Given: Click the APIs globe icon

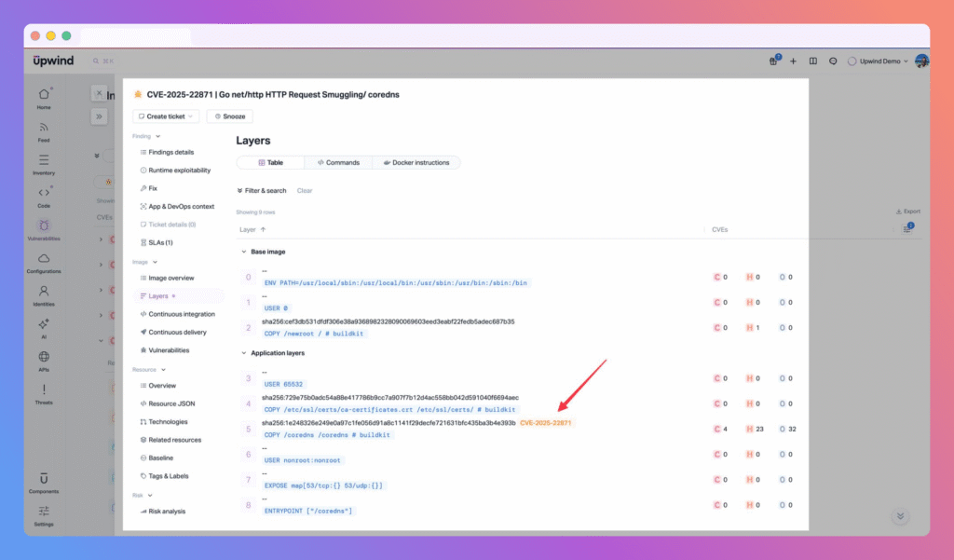Looking at the screenshot, I should click(x=44, y=357).
